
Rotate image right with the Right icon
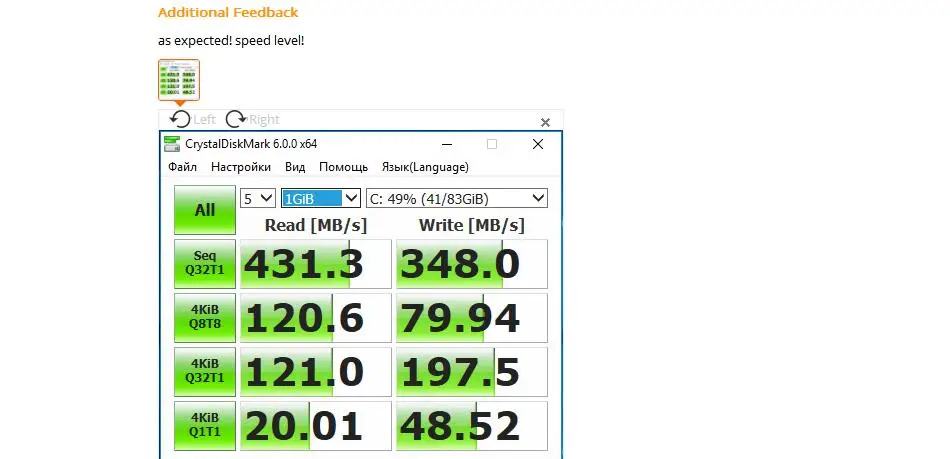point(236,119)
